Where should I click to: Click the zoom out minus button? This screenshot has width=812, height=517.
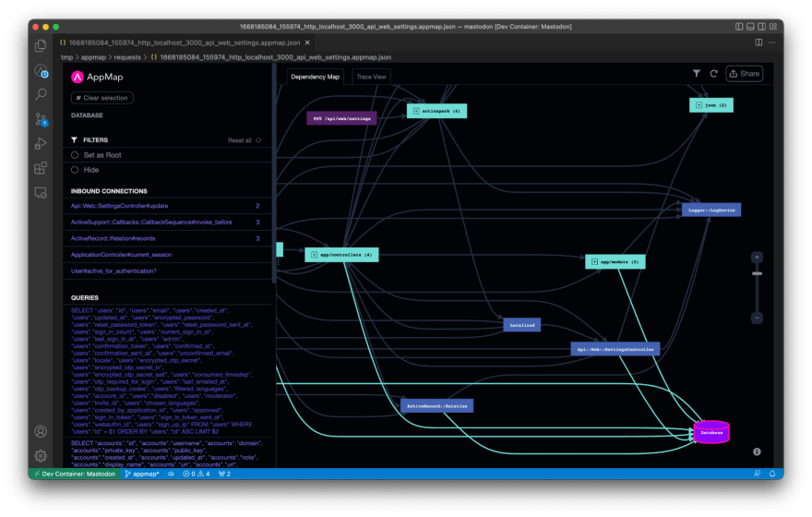pyautogui.click(x=757, y=318)
